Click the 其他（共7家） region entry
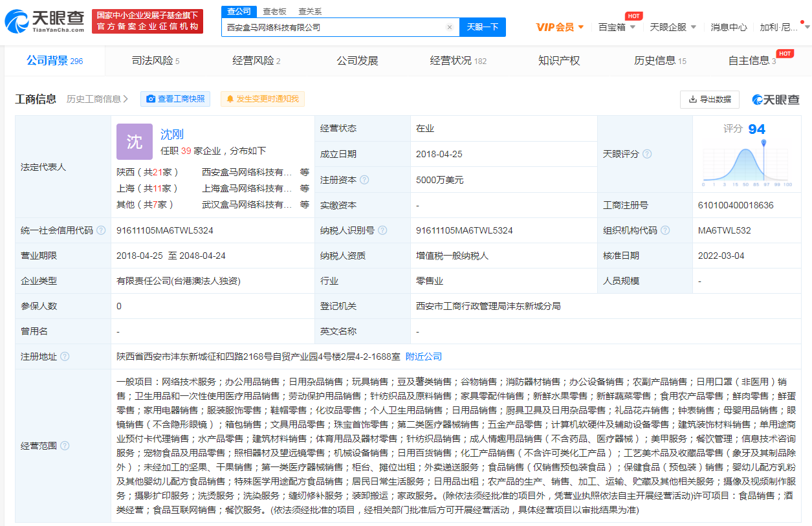 [x=146, y=204]
